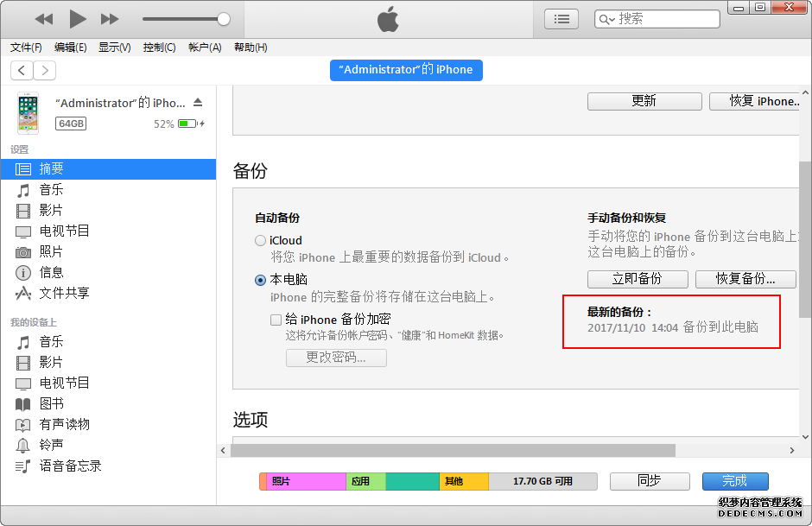The image size is (812, 526).
Task: Click the horizontal scrollbar left arrow
Action: tap(223, 450)
